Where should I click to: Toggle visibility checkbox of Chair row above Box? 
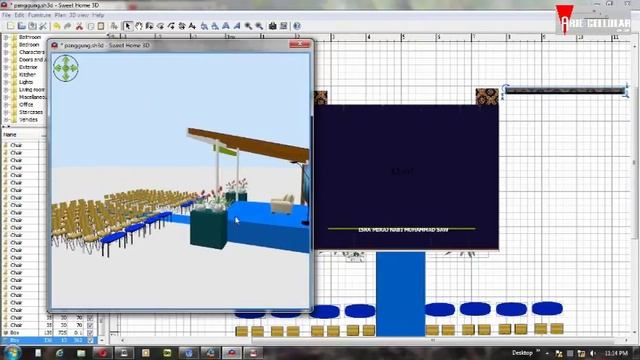pyautogui.click(x=90, y=325)
